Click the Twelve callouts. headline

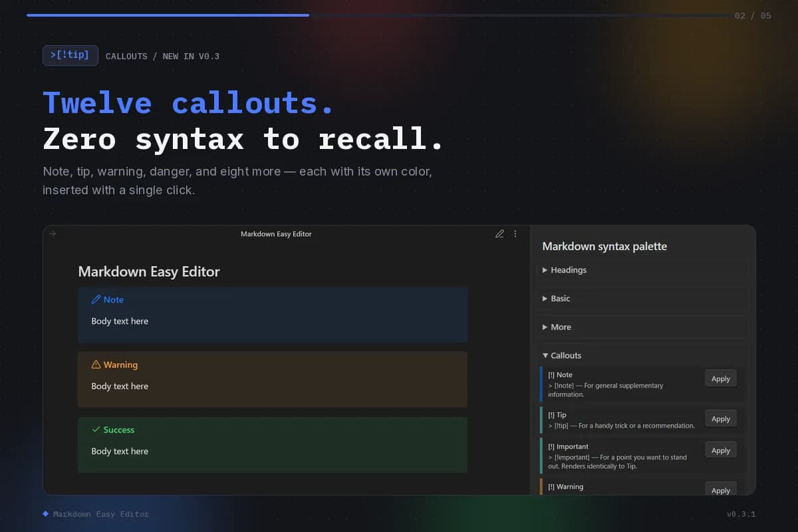tap(189, 104)
